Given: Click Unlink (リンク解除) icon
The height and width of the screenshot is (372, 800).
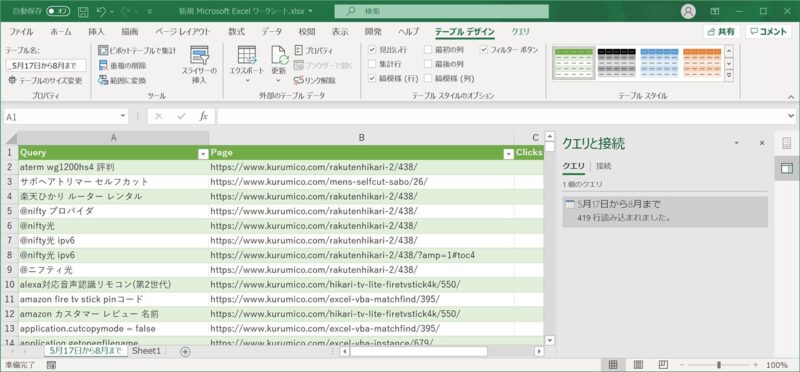Looking at the screenshot, I should pyautogui.click(x=299, y=80).
